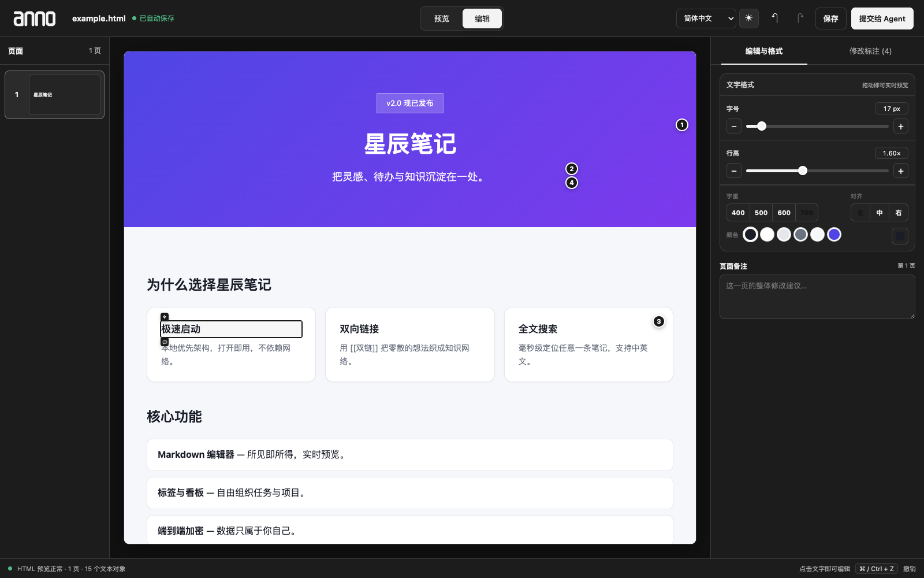
Task: Click 撤销 in the status bar
Action: [910, 569]
